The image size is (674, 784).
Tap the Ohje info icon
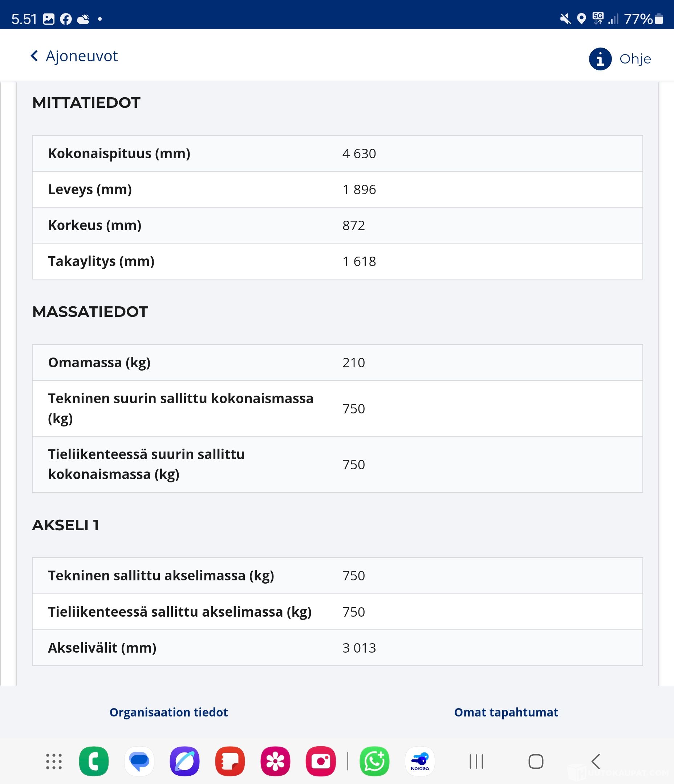(x=600, y=59)
